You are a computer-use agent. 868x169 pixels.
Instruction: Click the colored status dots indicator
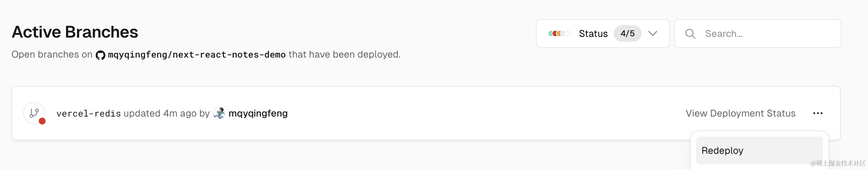[x=559, y=33]
